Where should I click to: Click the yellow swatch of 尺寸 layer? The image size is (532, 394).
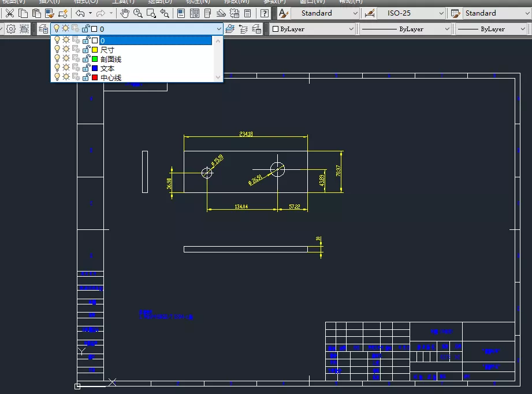(95, 50)
